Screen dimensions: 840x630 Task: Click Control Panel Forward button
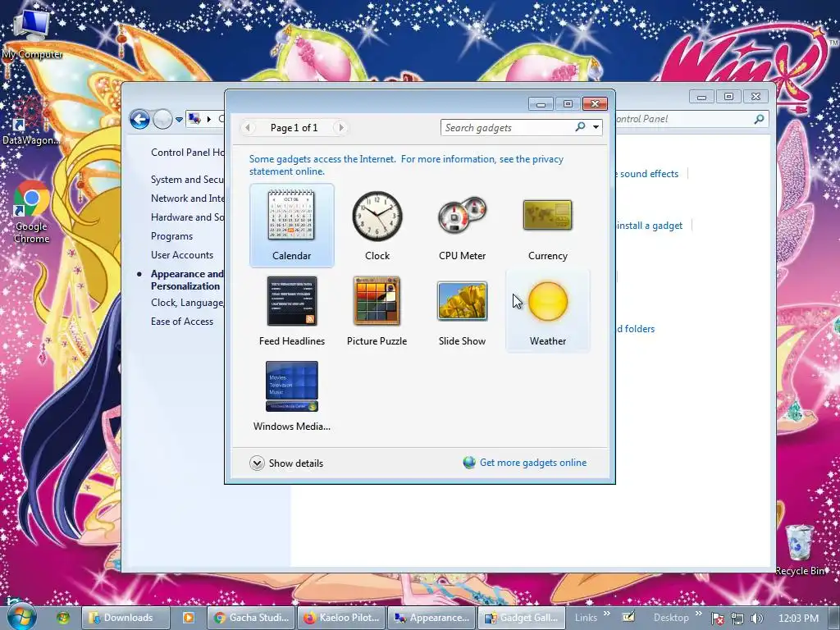pos(162,119)
